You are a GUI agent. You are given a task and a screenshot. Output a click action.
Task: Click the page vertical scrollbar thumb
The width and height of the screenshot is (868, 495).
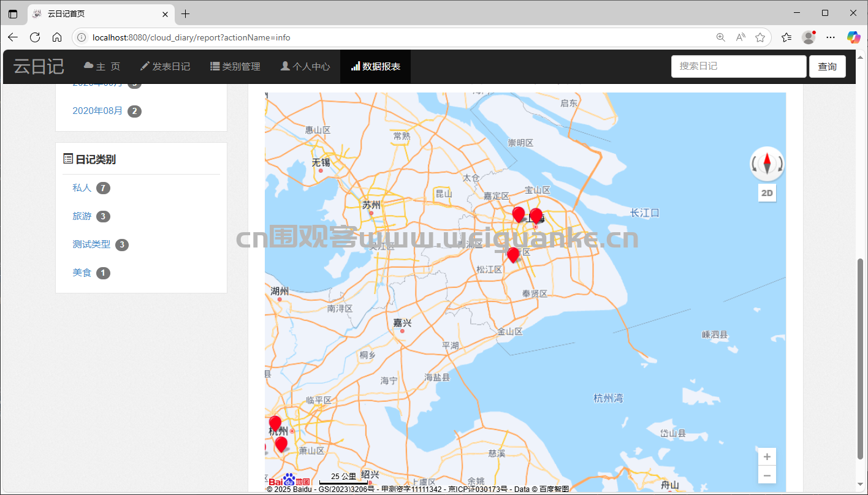(860, 358)
